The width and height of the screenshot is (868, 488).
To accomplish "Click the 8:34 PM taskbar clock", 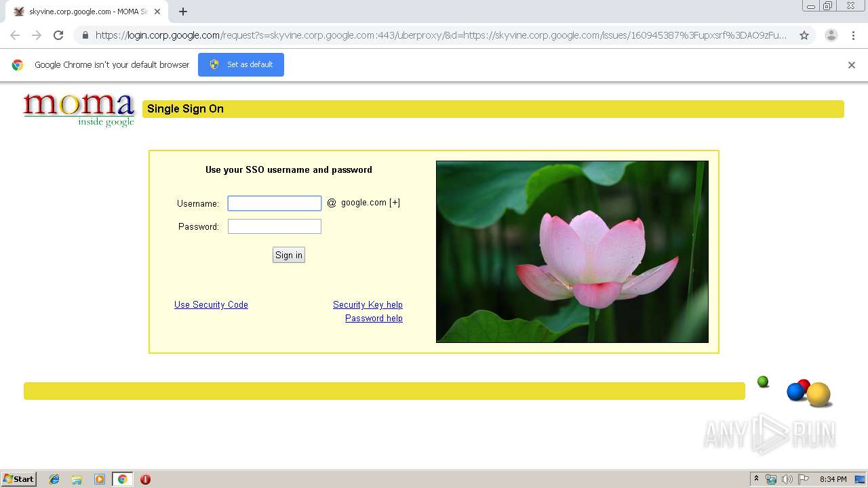I will [833, 479].
